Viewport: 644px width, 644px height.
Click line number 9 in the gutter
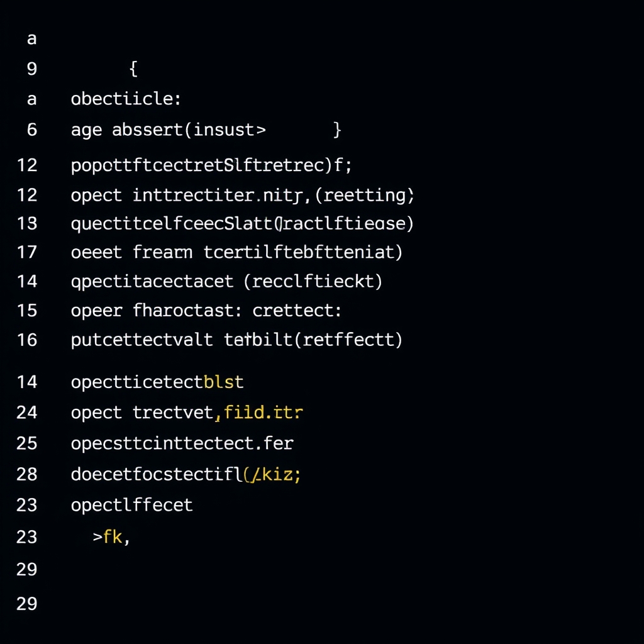coord(32,69)
